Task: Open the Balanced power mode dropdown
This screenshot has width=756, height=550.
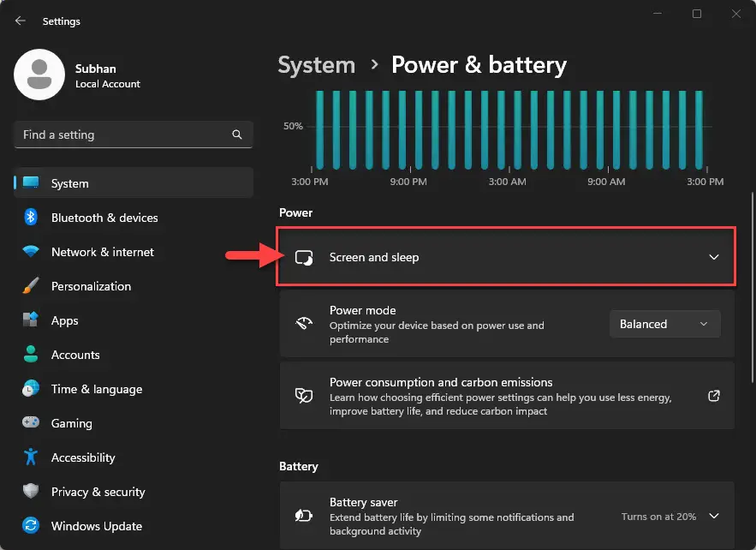Action: pyautogui.click(x=665, y=324)
